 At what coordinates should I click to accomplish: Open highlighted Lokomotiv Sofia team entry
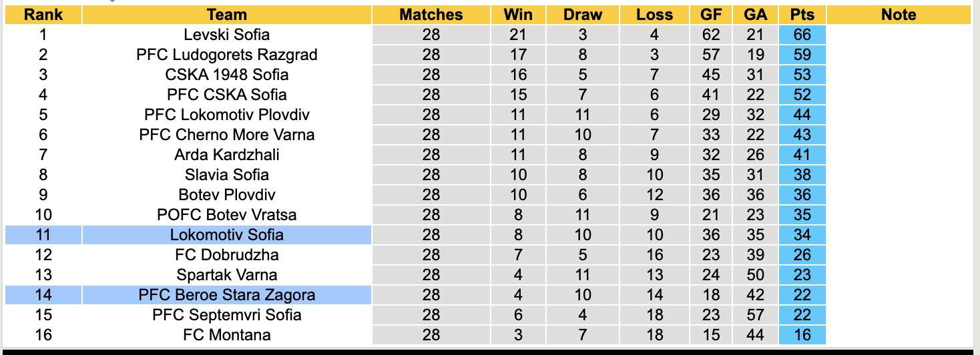point(227,235)
